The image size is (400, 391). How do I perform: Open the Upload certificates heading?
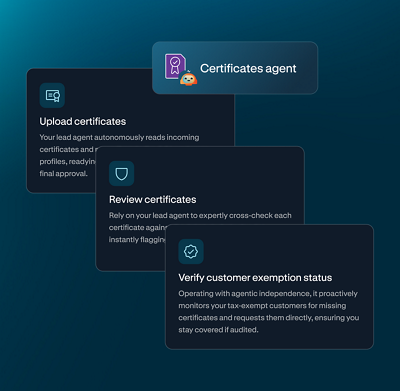(x=83, y=121)
